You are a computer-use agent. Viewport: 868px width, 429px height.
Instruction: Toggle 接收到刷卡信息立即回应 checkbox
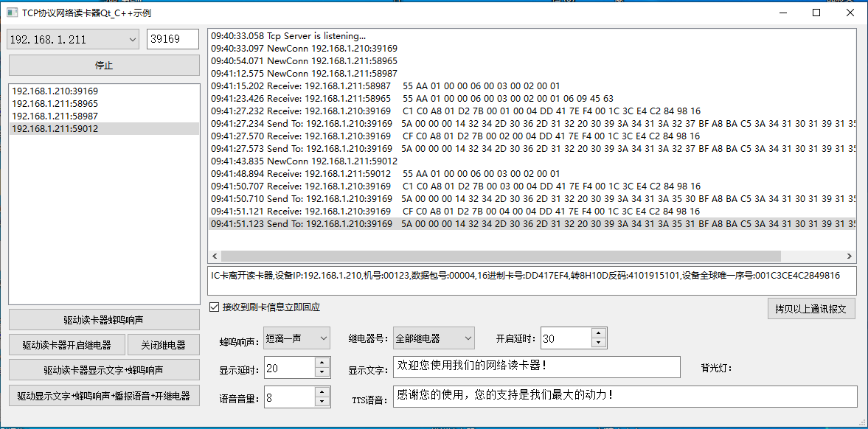215,307
